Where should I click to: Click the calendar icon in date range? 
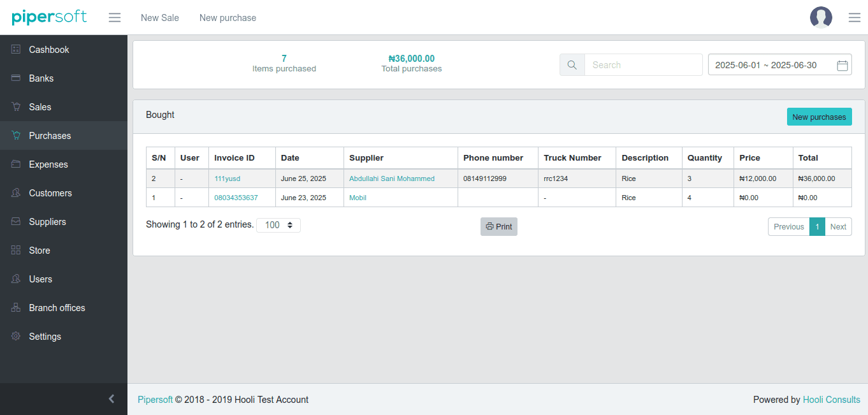(x=842, y=65)
